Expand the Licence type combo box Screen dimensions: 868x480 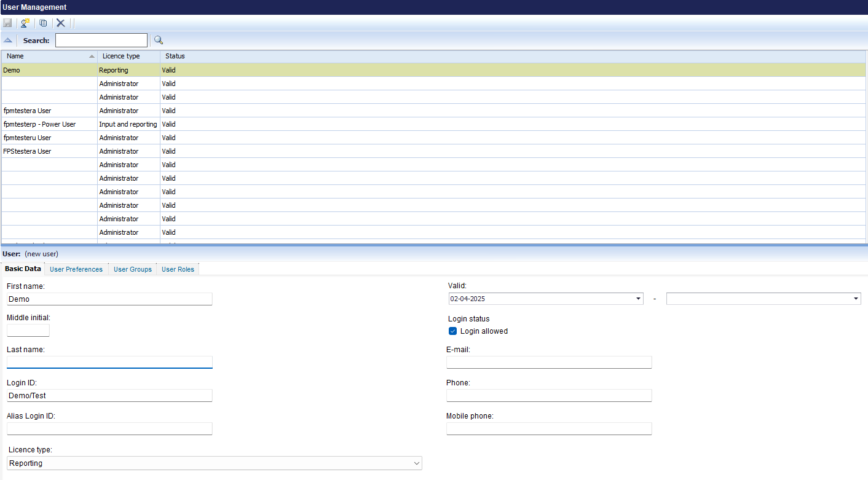215,463
